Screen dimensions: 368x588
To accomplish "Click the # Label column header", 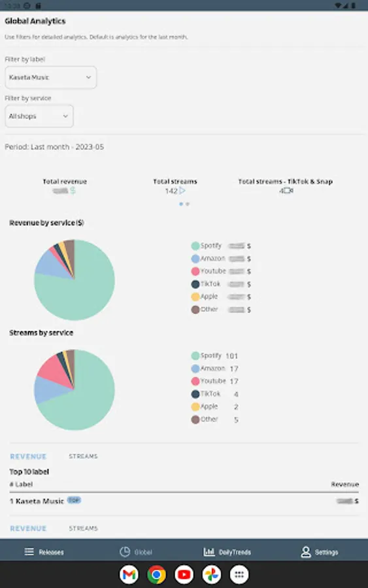I will (x=21, y=485).
